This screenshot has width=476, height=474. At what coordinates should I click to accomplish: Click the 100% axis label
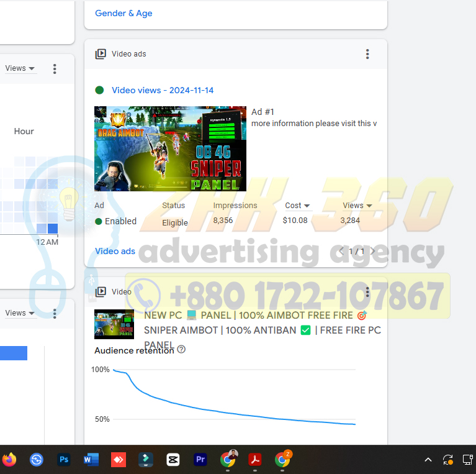point(100,370)
